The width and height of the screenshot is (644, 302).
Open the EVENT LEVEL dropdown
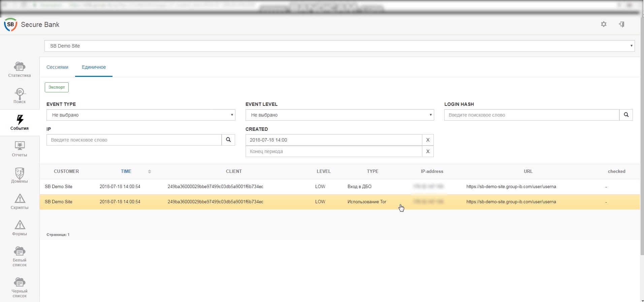(340, 115)
